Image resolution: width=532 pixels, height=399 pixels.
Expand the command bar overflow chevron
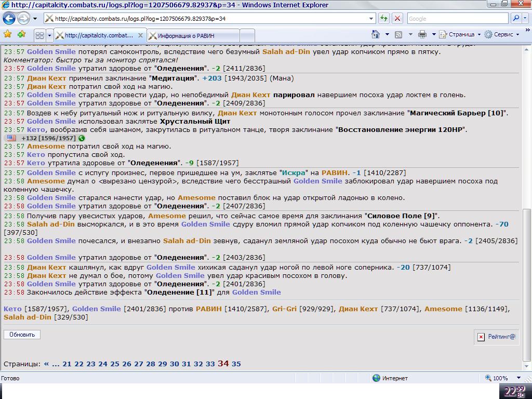pos(527,30)
